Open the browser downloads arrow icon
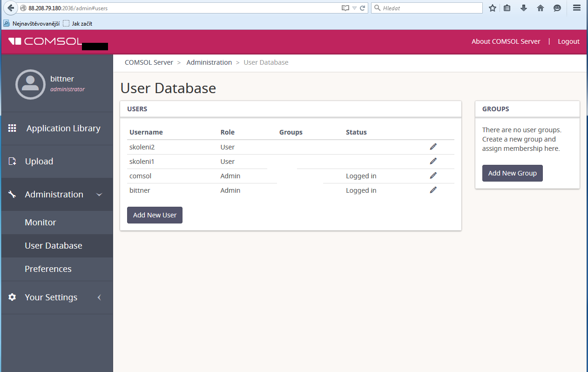Image resolution: width=588 pixels, height=372 pixels. point(524,8)
